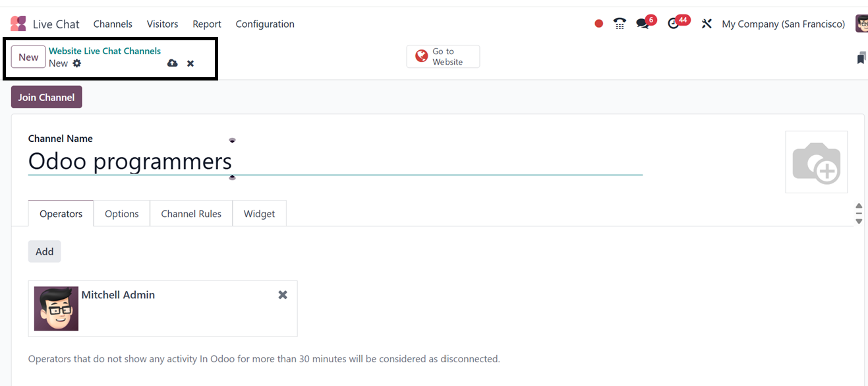This screenshot has height=386, width=868.
Task: Switch company via My Company (San Francisco)
Action: 783,24
